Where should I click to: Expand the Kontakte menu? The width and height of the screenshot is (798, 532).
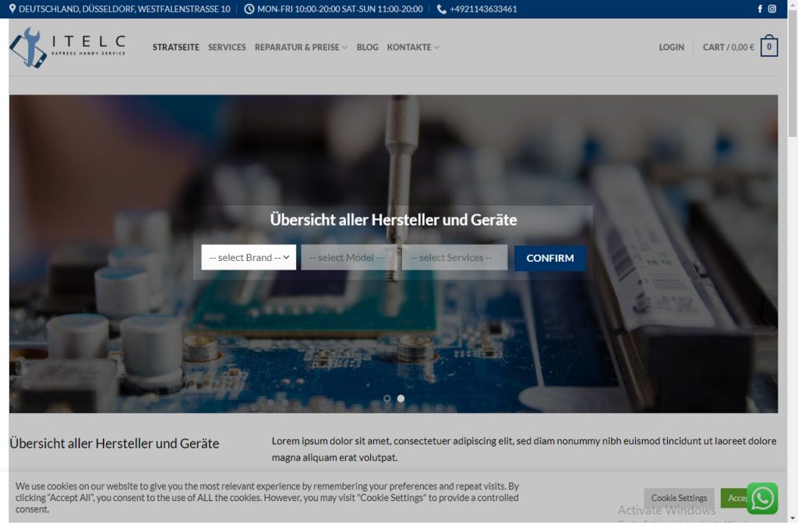pos(413,48)
